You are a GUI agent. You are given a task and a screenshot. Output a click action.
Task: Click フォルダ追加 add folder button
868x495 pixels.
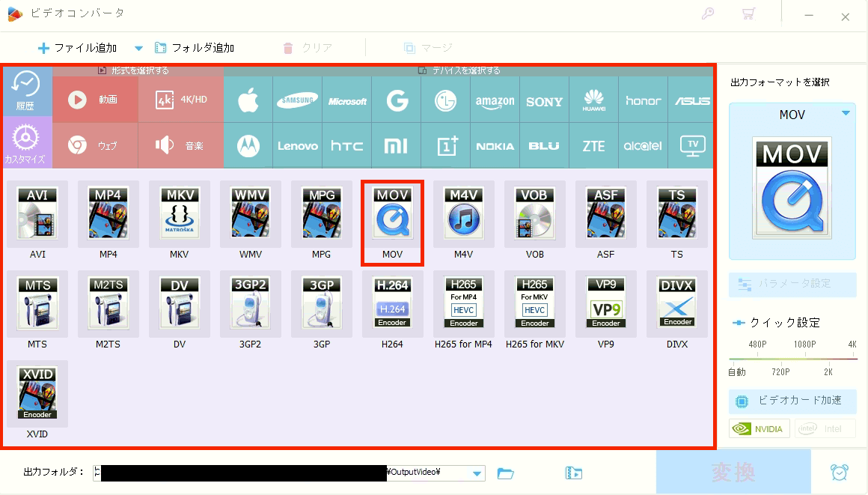195,48
